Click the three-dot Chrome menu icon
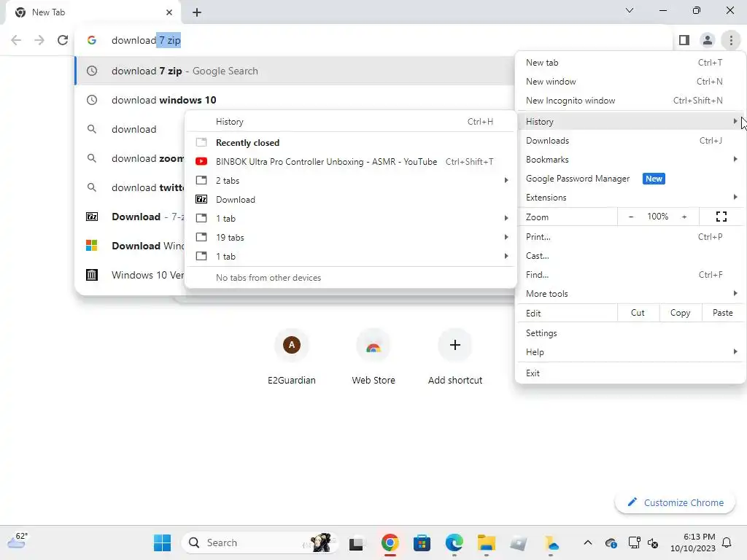Screen dimensions: 747x560 (x=731, y=40)
